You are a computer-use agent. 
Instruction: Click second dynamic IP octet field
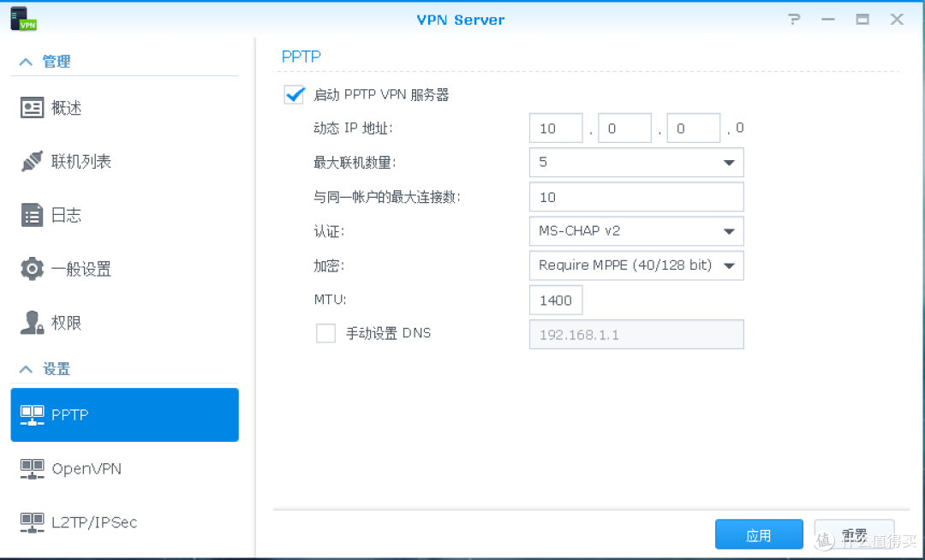point(624,128)
